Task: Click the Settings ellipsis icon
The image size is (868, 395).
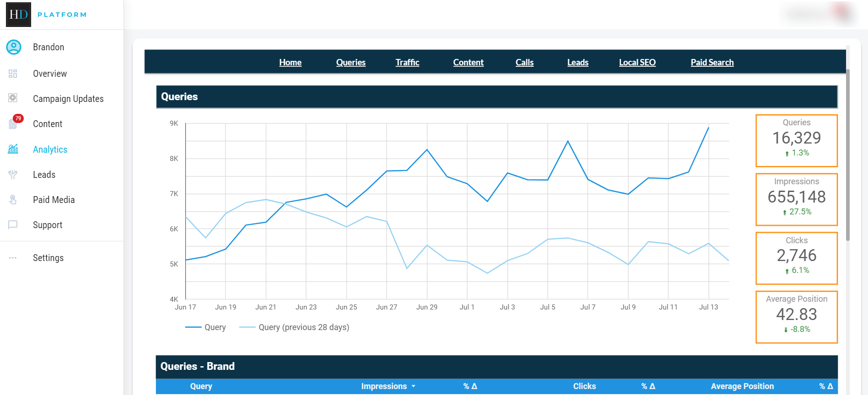Action: [13, 258]
